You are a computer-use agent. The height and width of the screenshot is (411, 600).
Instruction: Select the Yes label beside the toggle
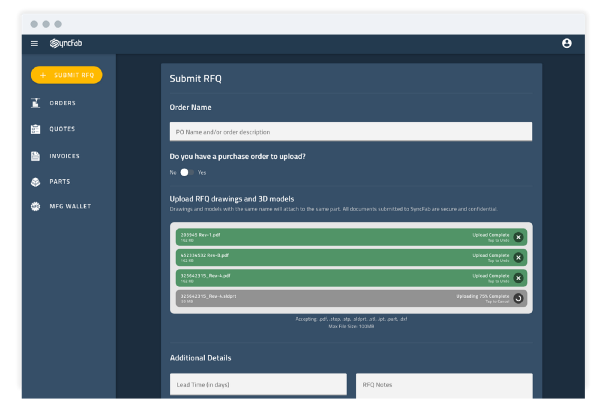202,173
